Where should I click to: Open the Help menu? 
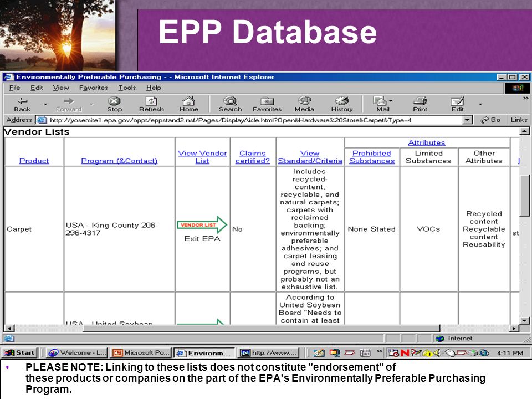[x=154, y=88]
